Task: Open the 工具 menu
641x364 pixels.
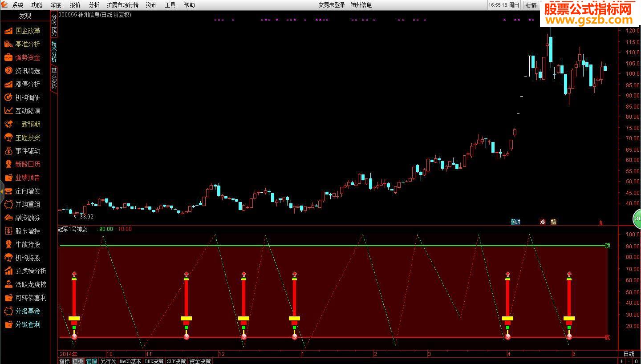Action: tap(170, 5)
